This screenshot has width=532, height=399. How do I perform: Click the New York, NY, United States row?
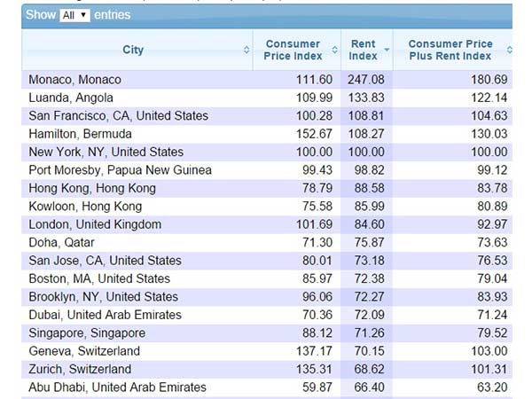tap(106, 153)
